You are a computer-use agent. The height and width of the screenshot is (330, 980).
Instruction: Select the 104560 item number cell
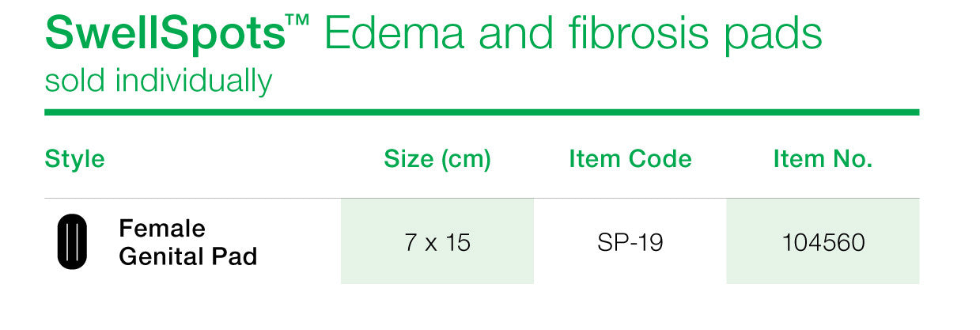[x=823, y=241]
